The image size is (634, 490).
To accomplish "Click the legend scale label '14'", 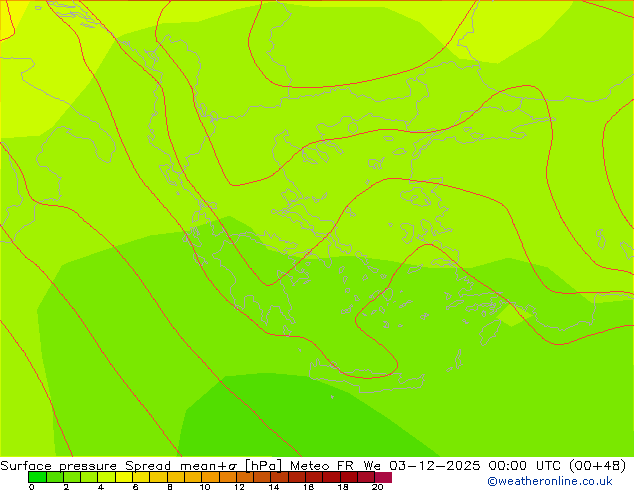I will pyautogui.click(x=274, y=487).
